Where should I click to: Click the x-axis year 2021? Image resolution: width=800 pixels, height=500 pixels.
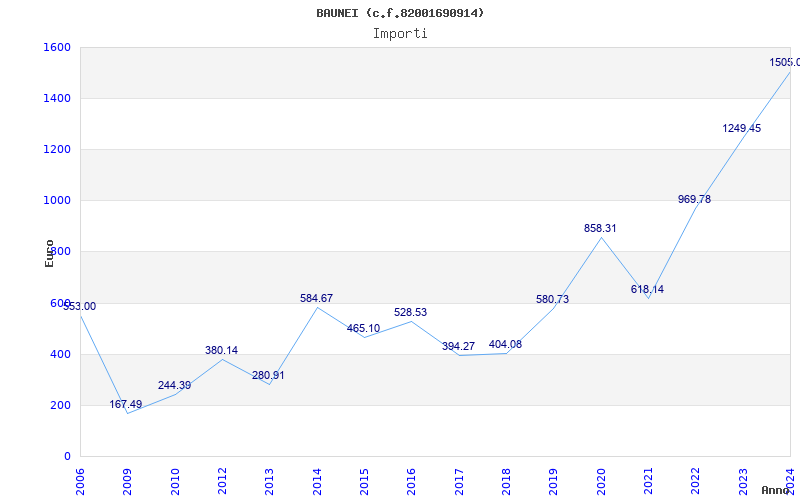click(x=648, y=482)
